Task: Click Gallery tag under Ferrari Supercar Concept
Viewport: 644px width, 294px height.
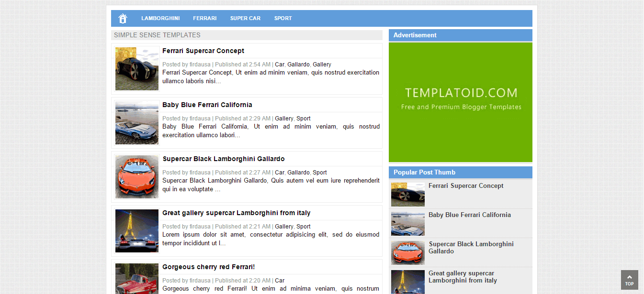Action: [322, 65]
